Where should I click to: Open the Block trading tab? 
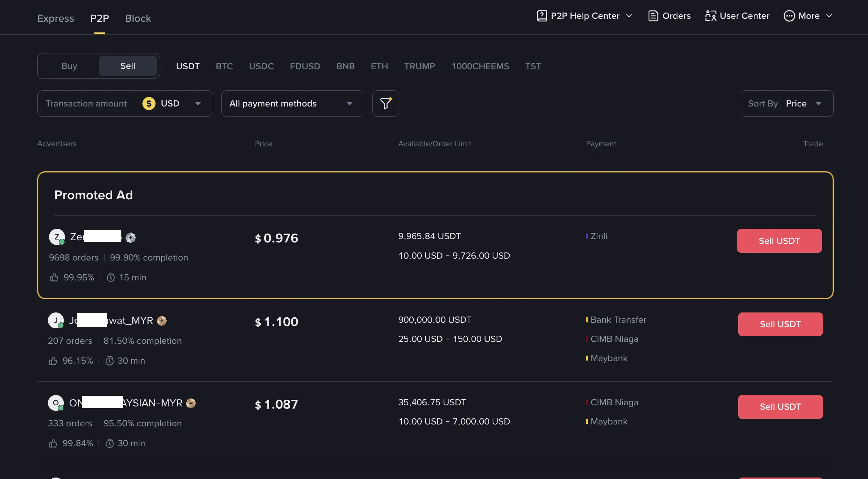coord(138,18)
